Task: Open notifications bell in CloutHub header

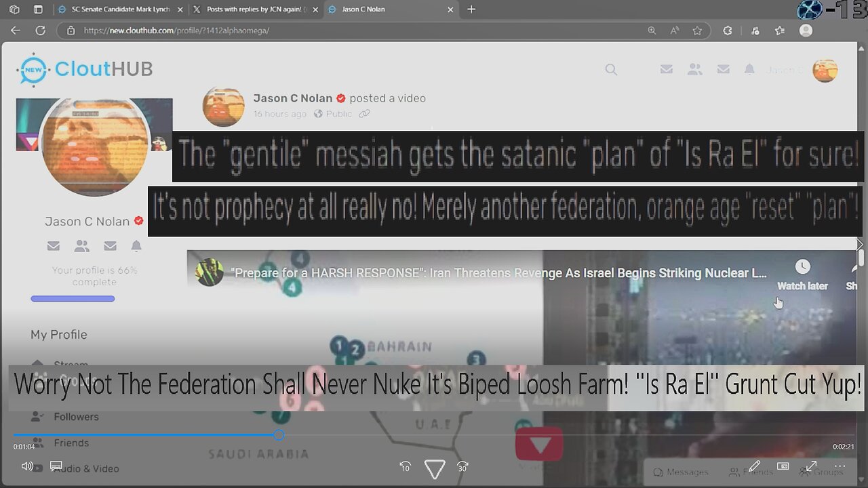Action: pos(749,69)
